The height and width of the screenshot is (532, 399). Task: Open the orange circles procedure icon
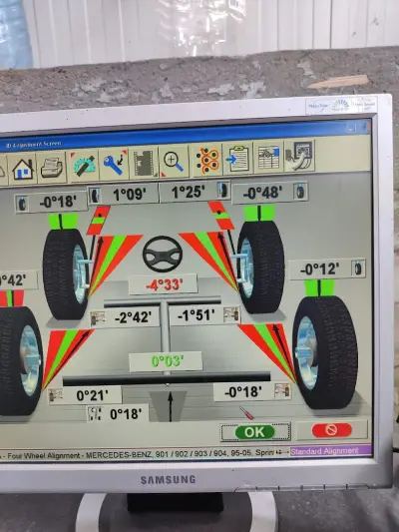pyautogui.click(x=206, y=159)
